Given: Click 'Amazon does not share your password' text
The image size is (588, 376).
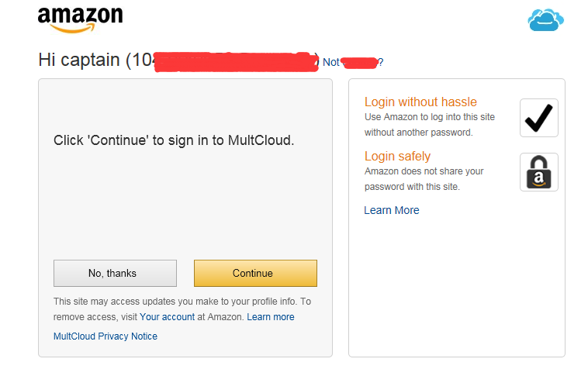Looking at the screenshot, I should click(424, 171).
